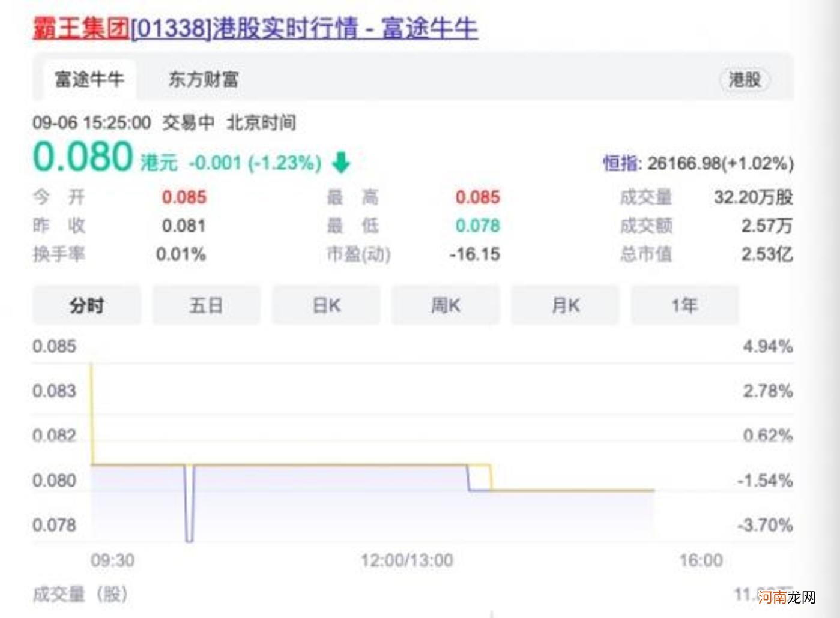Click the 换手率 value 0.01%
Image resolution: width=840 pixels, height=618 pixels.
click(181, 254)
